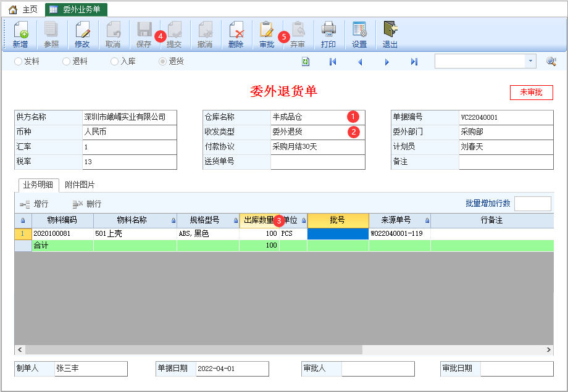Click the 供方名称 field value
Viewport: 568px width, 392px height.
pyautogui.click(x=130, y=117)
